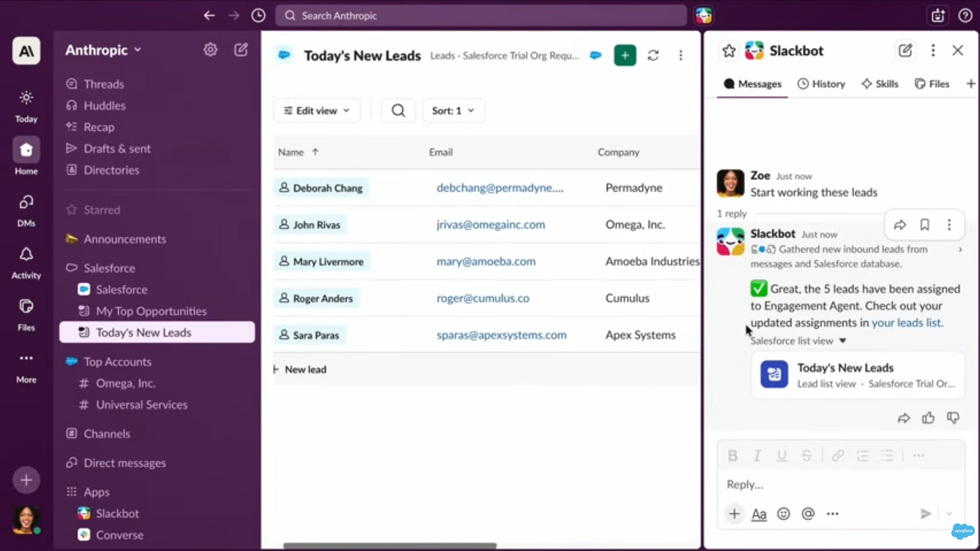Bookmark the Slackbot message

click(924, 225)
